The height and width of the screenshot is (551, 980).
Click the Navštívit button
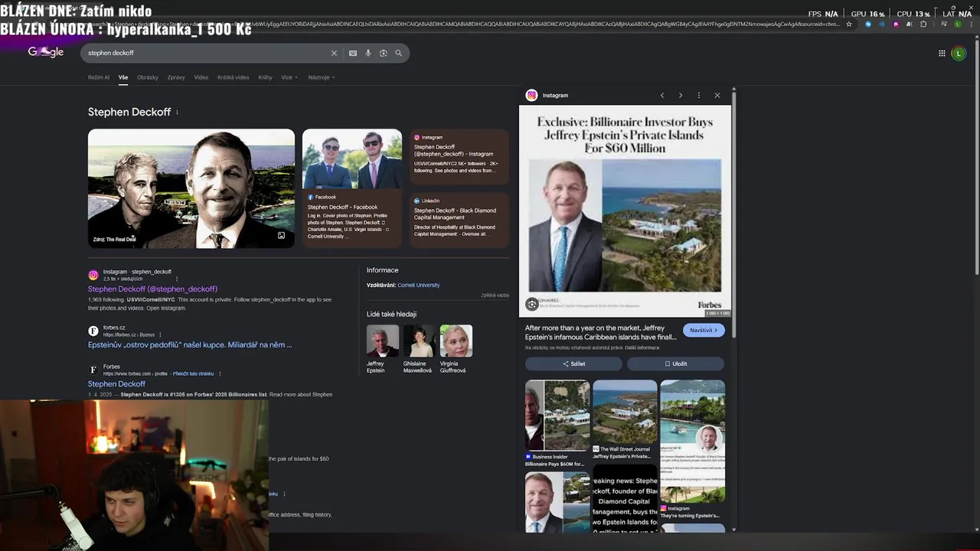click(704, 330)
